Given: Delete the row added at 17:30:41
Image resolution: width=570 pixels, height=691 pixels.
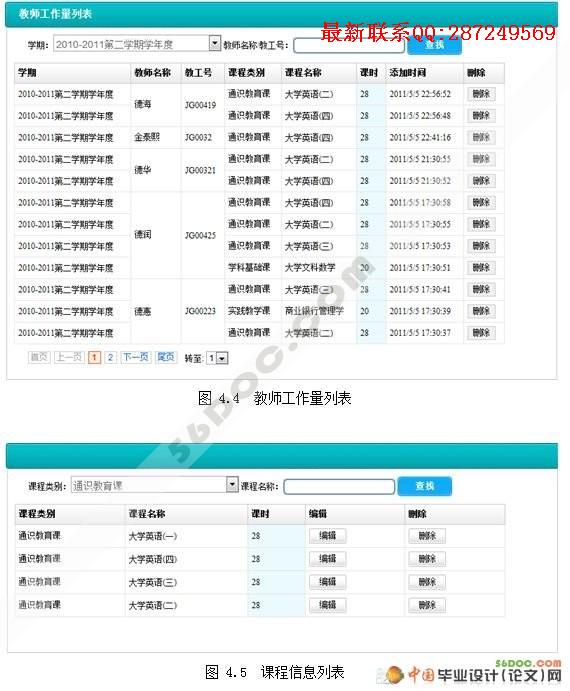Looking at the screenshot, I should coord(481,289).
